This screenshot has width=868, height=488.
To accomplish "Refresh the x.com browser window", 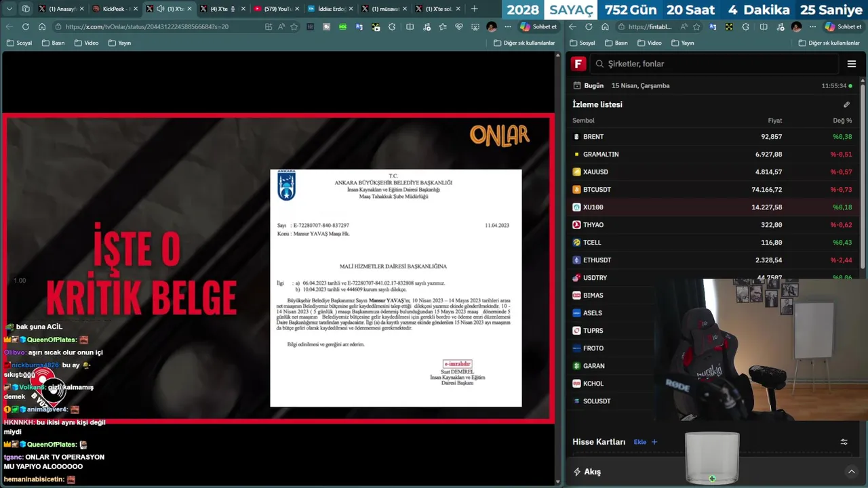I will (25, 26).
